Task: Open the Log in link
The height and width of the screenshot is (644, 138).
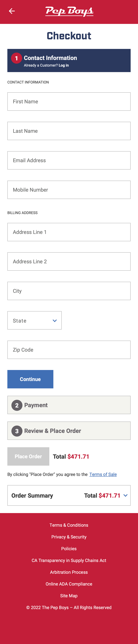Action: [63, 65]
